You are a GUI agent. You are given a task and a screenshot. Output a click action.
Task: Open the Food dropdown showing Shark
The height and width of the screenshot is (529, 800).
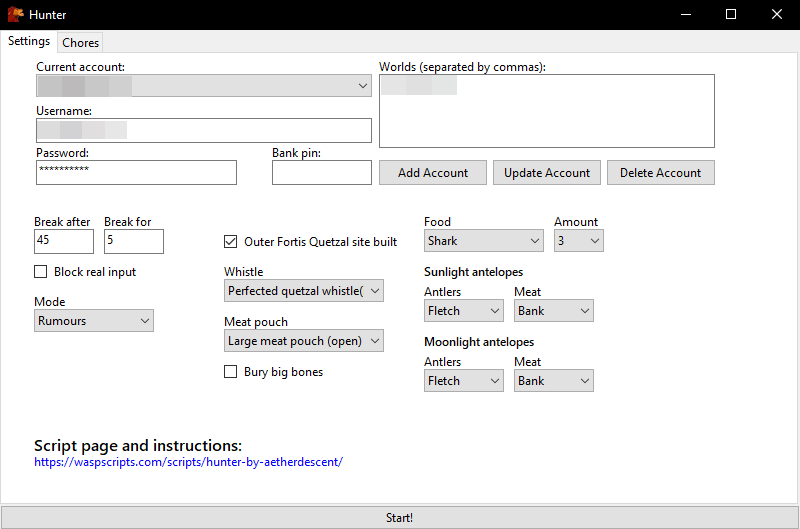(x=483, y=241)
